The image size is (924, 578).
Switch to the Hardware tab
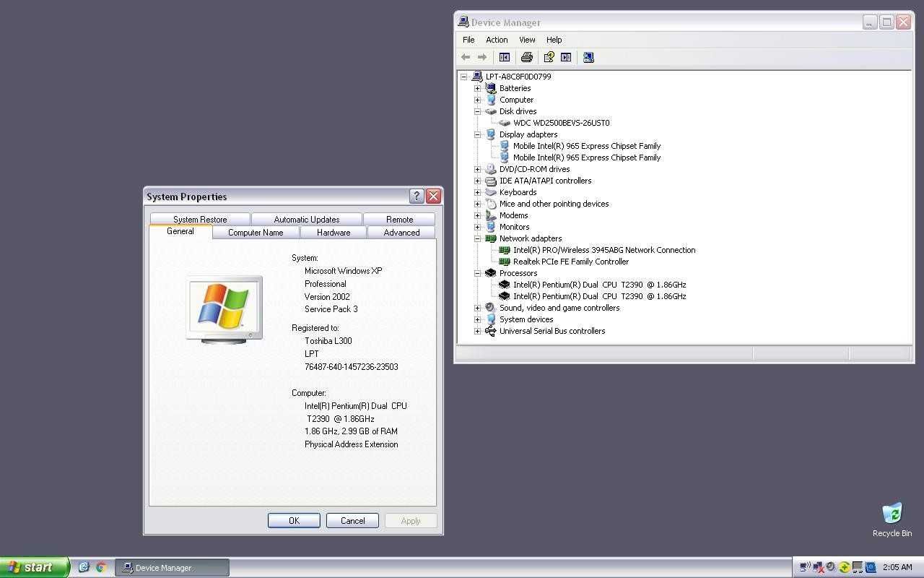[334, 233]
